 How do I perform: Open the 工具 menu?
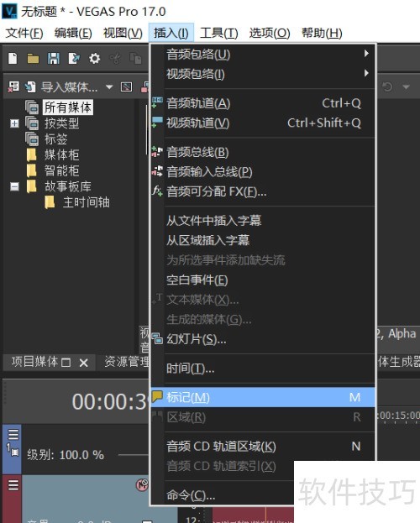coord(219,33)
